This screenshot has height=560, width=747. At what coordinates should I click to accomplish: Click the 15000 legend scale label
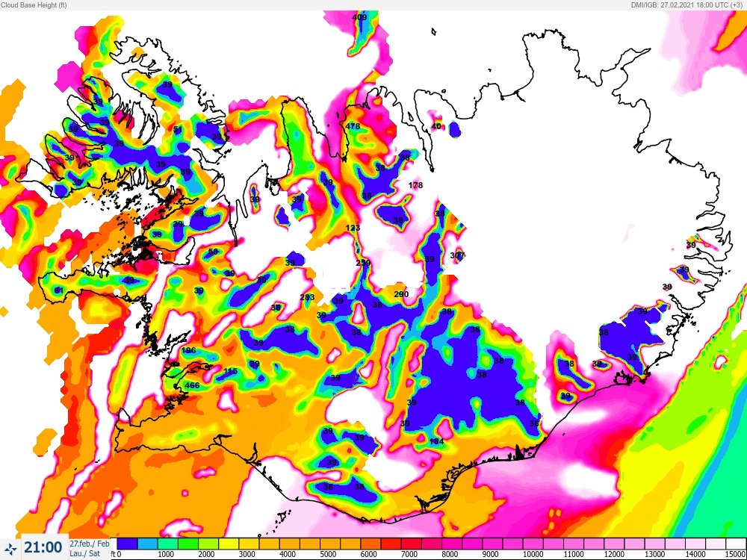pos(737,554)
